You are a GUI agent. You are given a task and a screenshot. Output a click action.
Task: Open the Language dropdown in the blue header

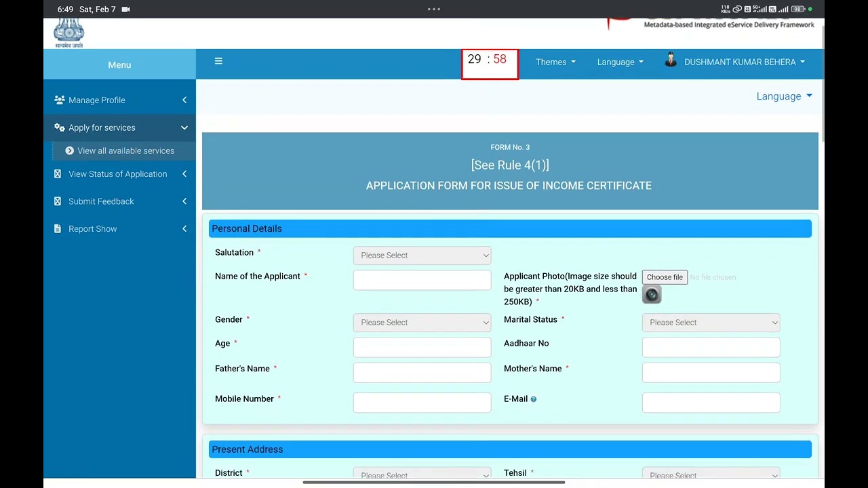click(620, 62)
